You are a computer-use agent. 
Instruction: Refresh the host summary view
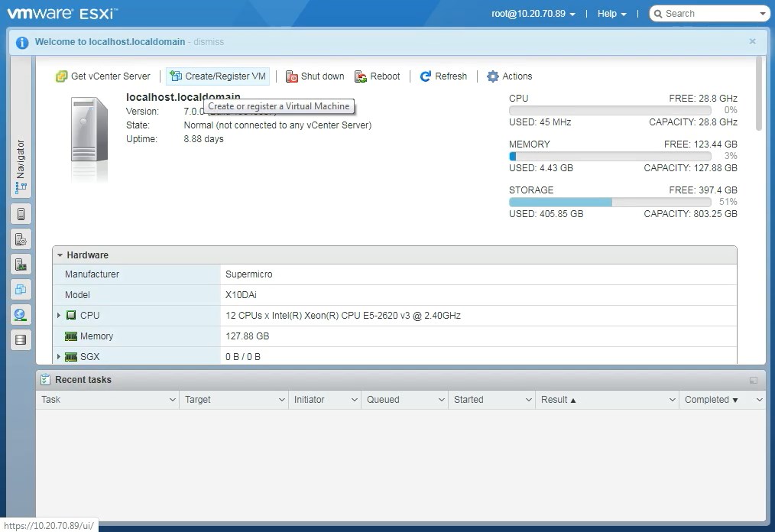pos(443,76)
